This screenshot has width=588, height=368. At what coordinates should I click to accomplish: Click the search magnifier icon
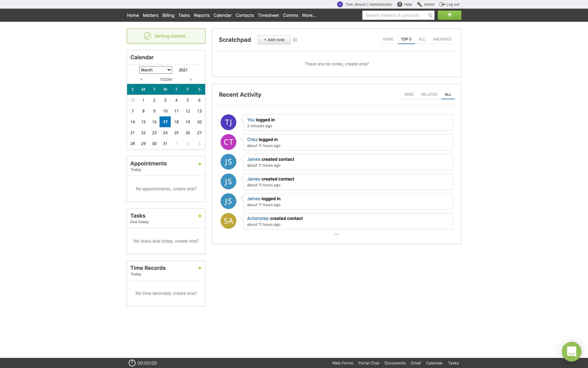pos(430,15)
